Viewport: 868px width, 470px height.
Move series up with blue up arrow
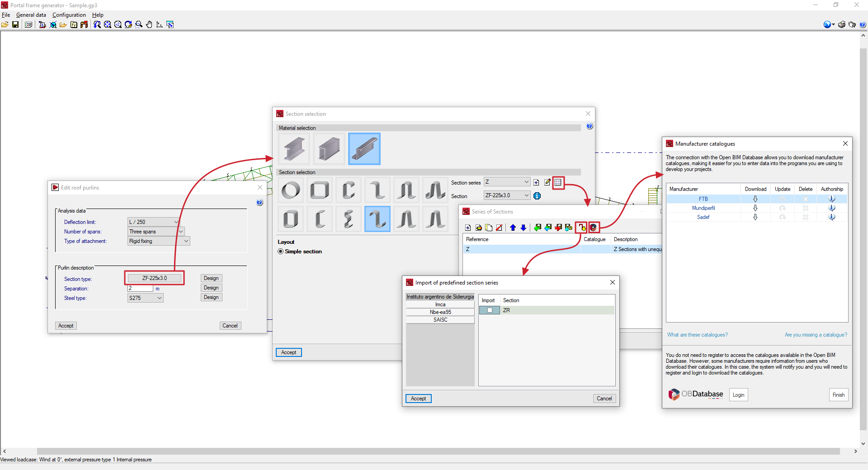click(x=513, y=228)
